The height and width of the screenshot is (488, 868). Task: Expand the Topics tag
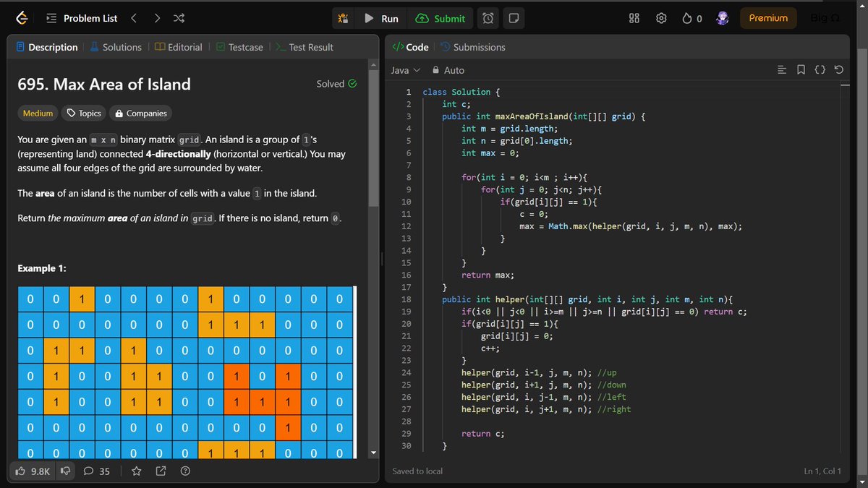(83, 114)
